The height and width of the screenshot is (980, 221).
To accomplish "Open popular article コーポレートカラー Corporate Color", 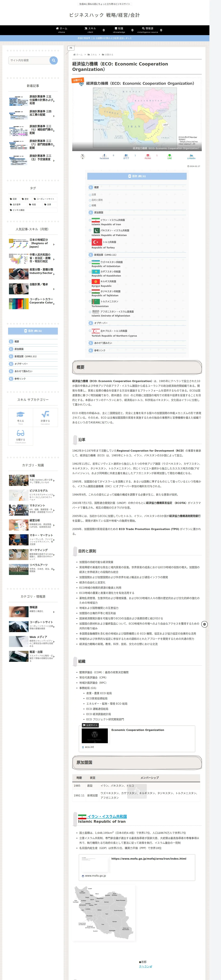I will tap(33, 303).
